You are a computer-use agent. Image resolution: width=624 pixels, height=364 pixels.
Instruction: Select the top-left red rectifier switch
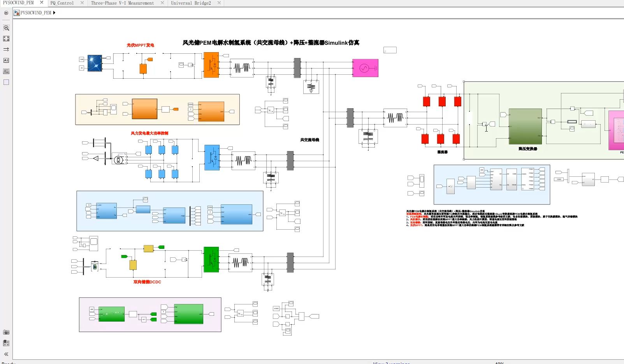pyautogui.click(x=427, y=102)
